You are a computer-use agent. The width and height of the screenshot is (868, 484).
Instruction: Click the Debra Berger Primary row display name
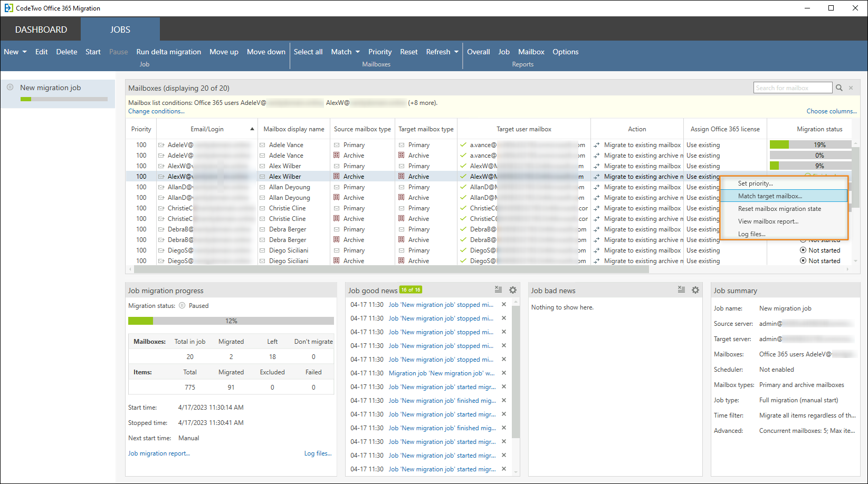288,229
